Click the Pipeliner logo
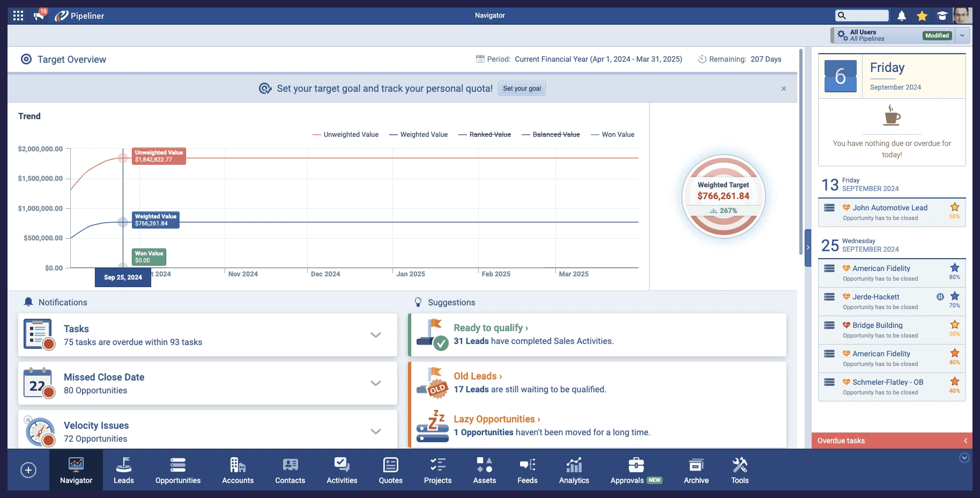Image resolution: width=980 pixels, height=498 pixels. (80, 16)
